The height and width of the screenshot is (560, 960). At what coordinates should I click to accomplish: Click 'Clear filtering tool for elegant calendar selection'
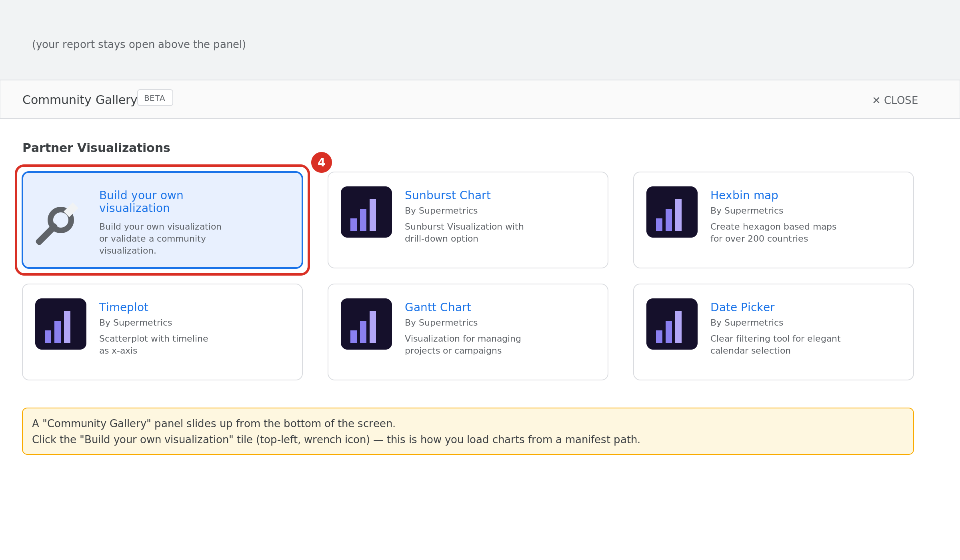click(775, 344)
